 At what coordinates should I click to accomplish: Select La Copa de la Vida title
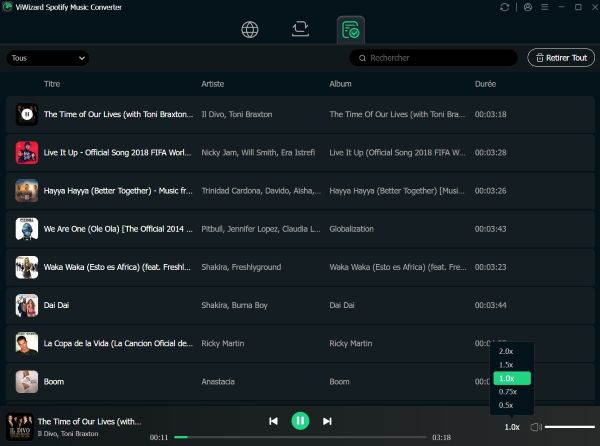118,343
